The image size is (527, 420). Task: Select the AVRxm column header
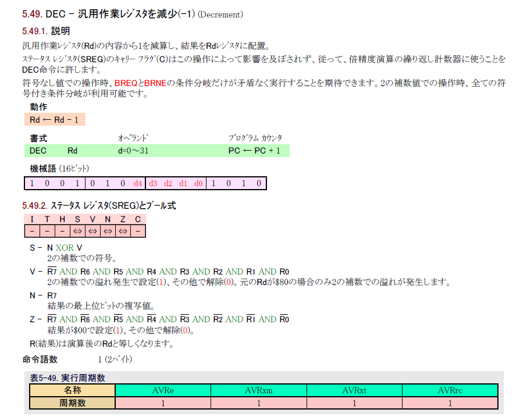coord(258,390)
